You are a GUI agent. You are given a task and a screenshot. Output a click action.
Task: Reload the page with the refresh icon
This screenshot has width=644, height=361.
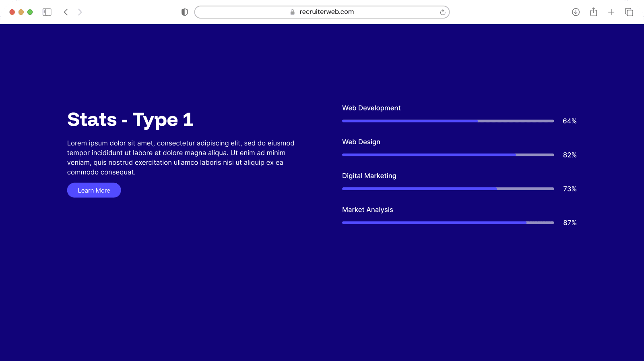point(442,12)
